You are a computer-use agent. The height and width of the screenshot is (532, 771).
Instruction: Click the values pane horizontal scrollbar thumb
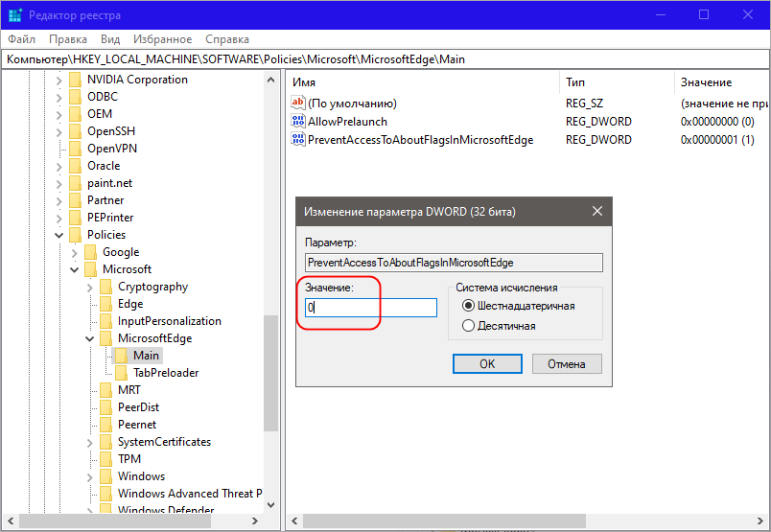pos(444,520)
